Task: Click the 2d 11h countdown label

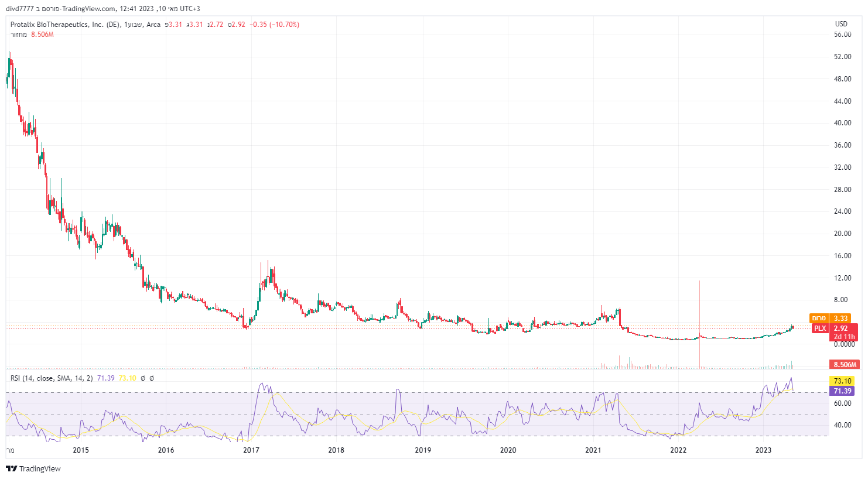Action: (x=844, y=337)
